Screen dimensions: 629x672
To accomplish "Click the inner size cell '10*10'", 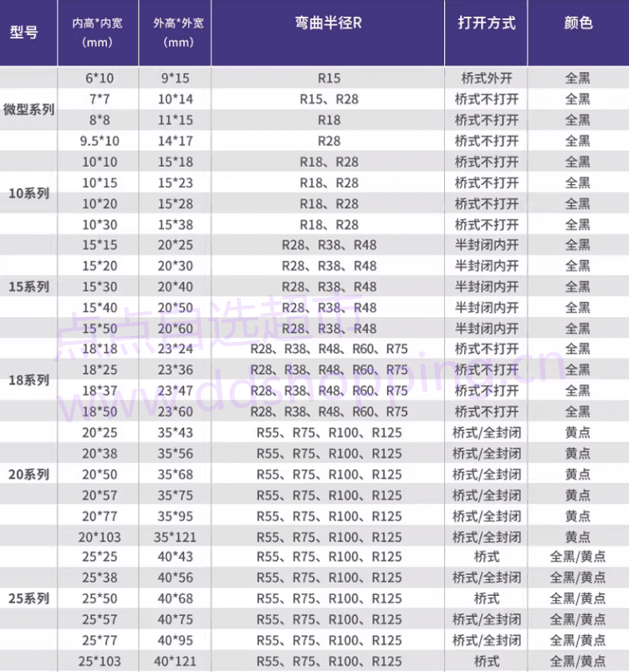I will 100,162.
